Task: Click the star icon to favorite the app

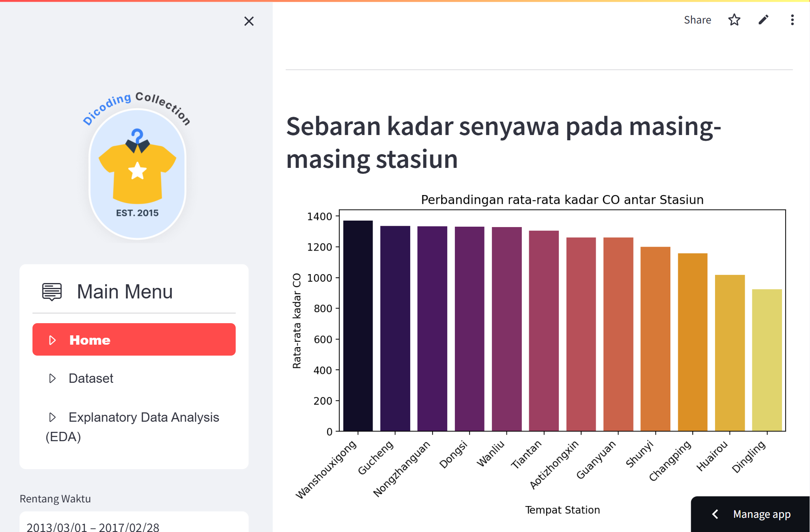Action: coord(735,20)
